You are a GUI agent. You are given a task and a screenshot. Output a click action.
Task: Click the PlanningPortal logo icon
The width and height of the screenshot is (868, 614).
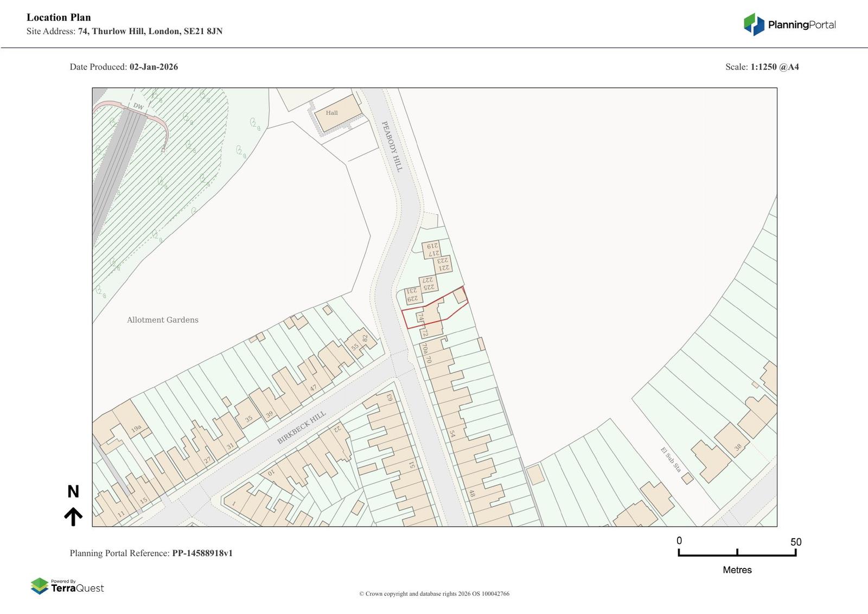(754, 24)
